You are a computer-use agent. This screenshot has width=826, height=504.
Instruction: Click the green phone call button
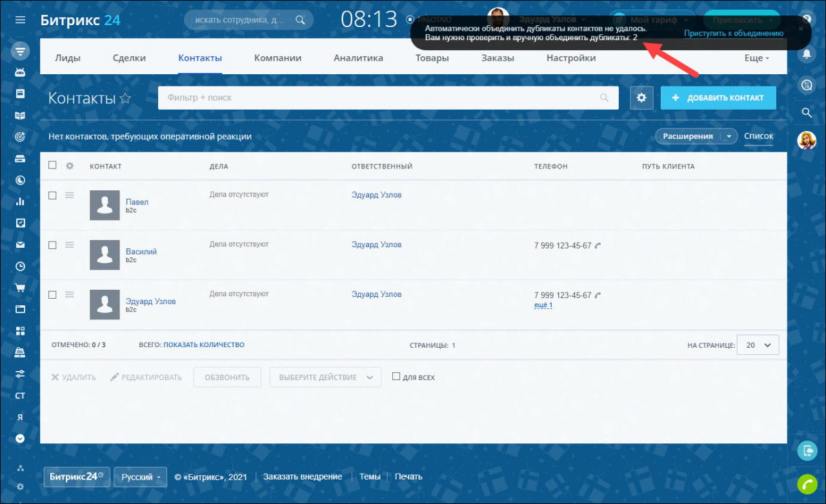tap(807, 483)
